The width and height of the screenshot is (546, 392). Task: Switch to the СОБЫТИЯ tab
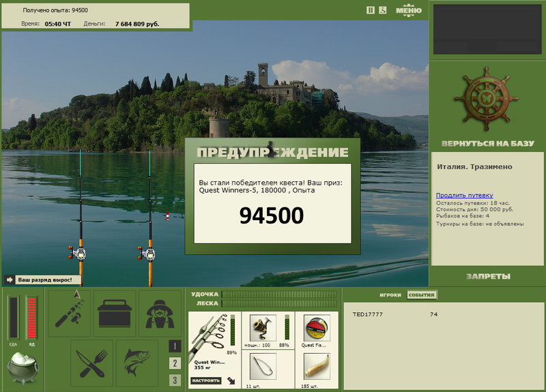point(421,295)
